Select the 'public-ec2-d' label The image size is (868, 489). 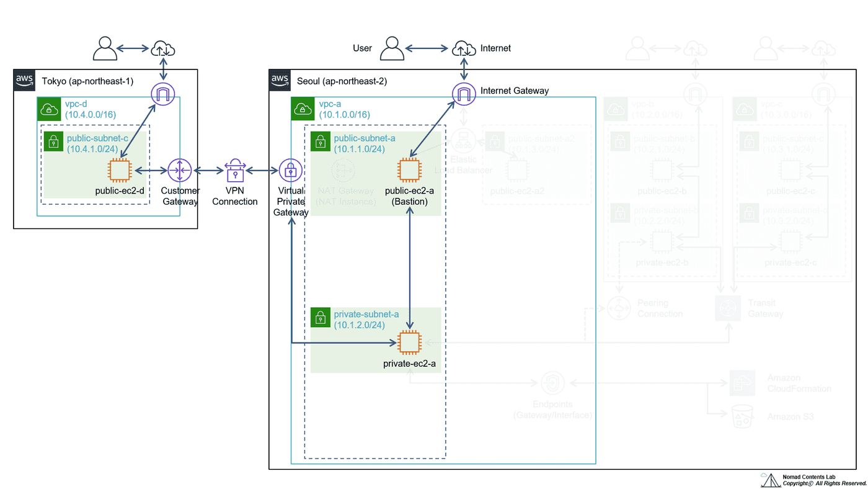coord(120,191)
